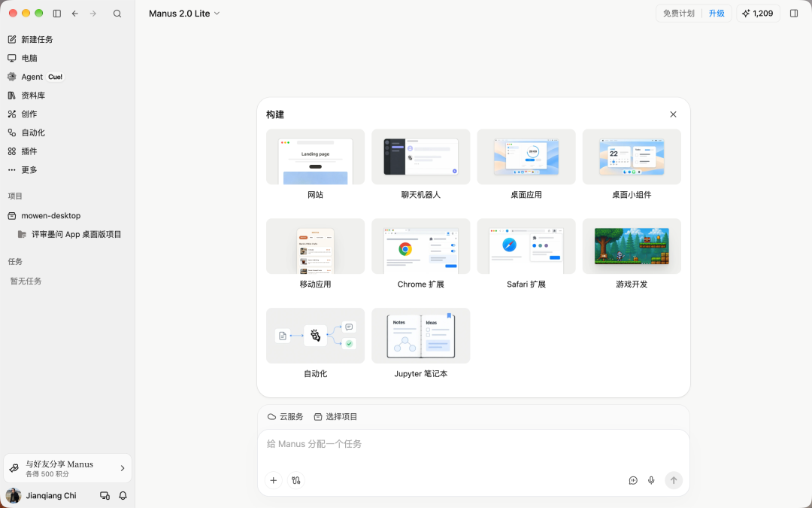Viewport: 812px width, 508px height.
Task: Open 电脑 in the sidebar
Action: click(x=68, y=58)
